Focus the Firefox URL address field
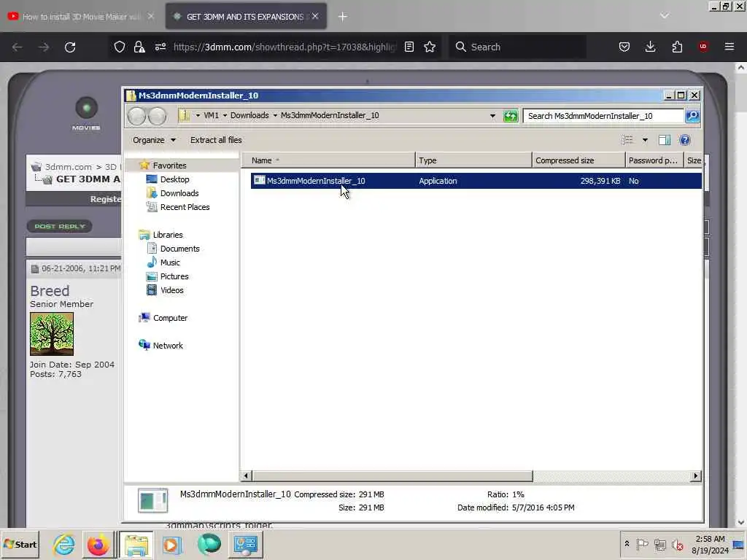Image resolution: width=747 pixels, height=560 pixels. coord(284,47)
